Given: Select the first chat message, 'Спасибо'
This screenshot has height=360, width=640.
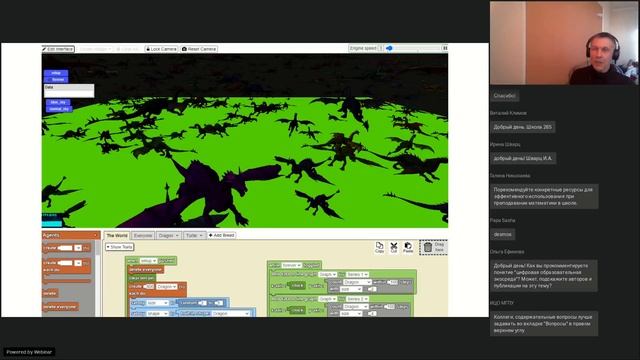Looking at the screenshot, I should [x=504, y=96].
